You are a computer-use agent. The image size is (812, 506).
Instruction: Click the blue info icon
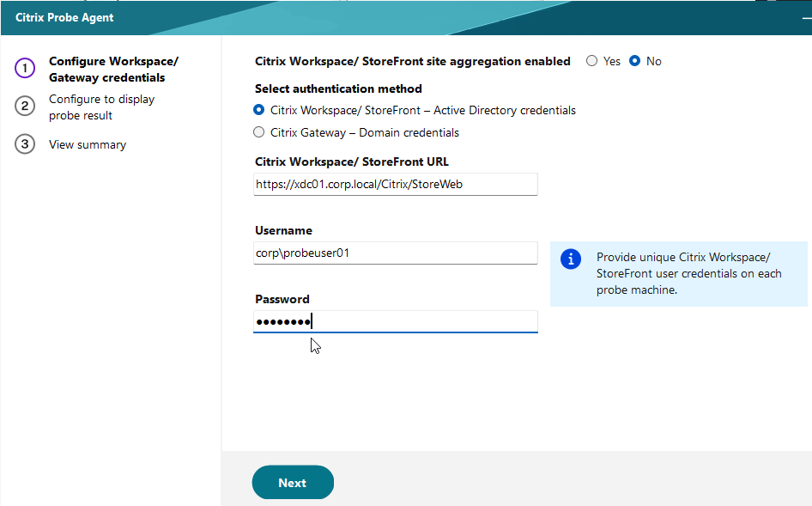(x=571, y=259)
